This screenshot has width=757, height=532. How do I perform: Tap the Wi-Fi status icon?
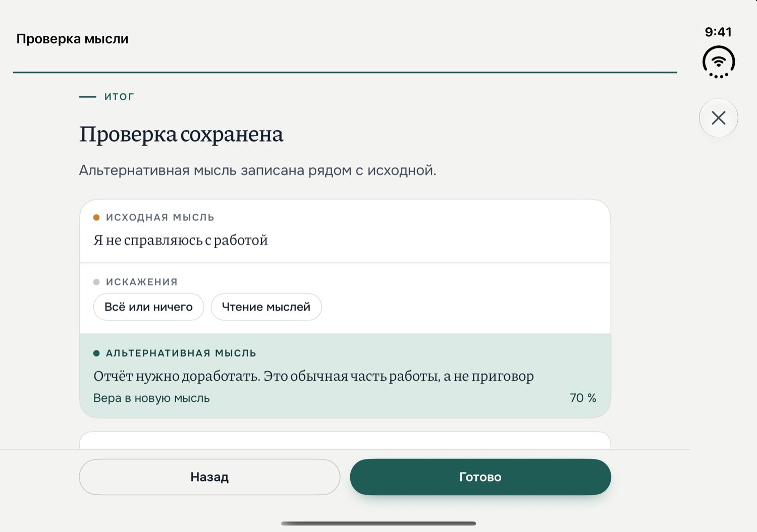[719, 62]
